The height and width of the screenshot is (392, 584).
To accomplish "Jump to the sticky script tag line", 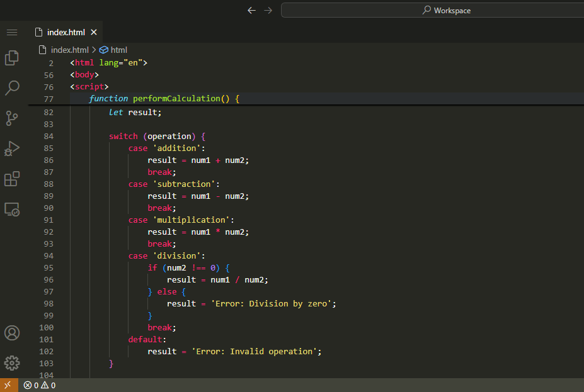I will click(x=89, y=87).
